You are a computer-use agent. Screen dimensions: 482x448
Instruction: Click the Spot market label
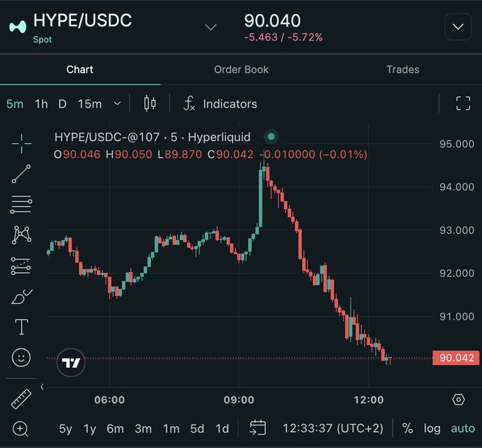point(43,40)
